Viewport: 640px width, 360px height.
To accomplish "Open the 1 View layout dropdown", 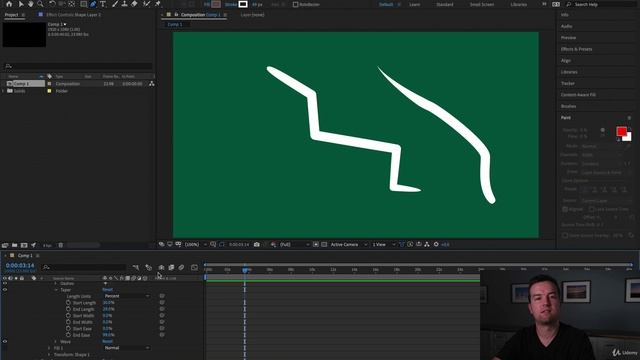I will [383, 244].
